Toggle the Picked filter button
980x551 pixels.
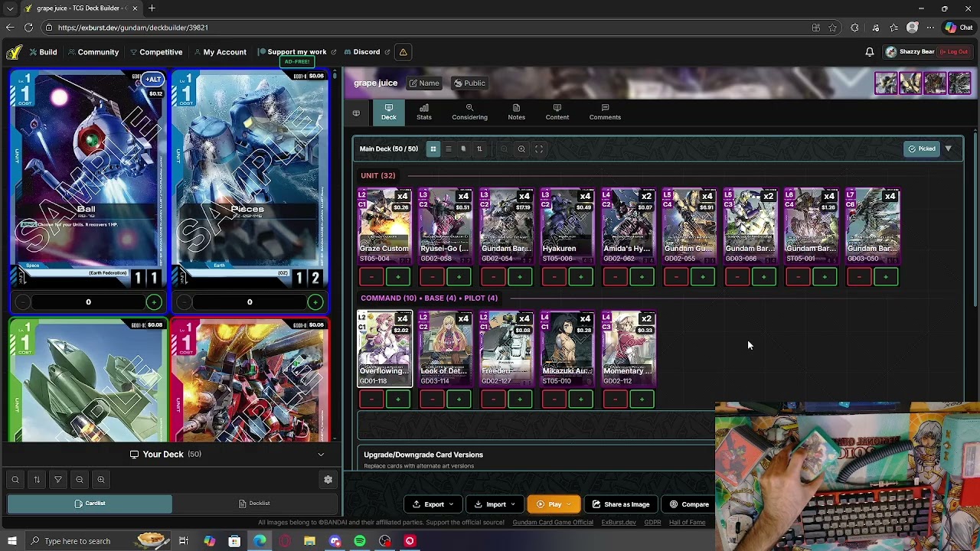point(921,149)
